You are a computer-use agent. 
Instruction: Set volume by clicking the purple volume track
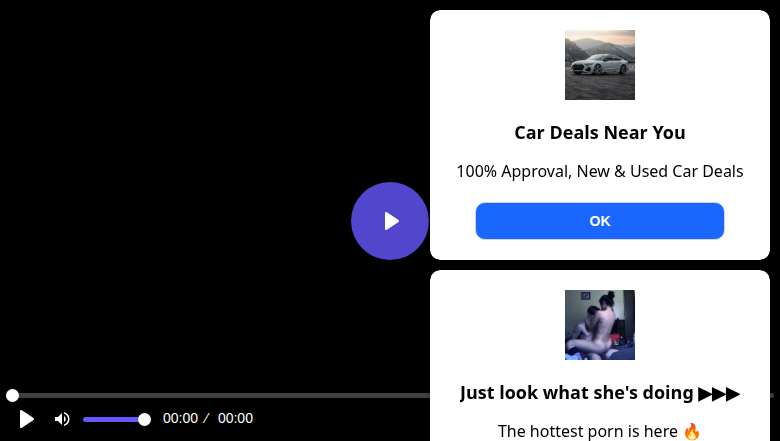pyautogui.click(x=111, y=420)
